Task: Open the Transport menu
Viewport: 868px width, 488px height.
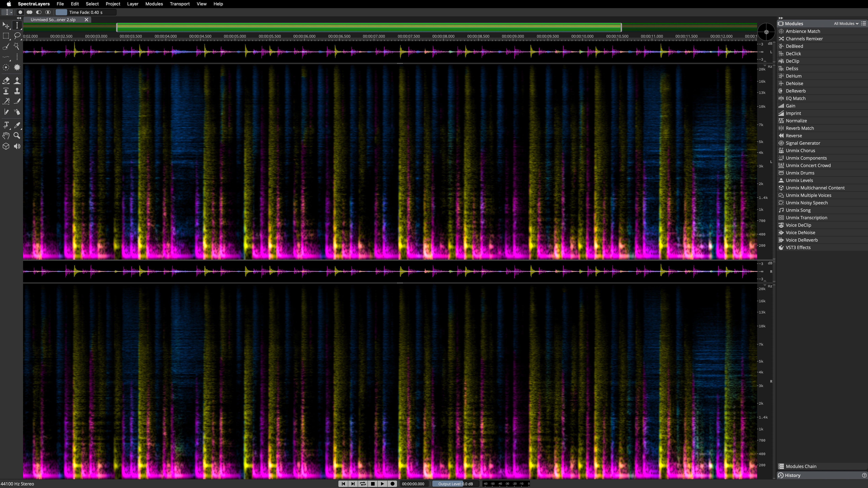Action: (x=180, y=4)
